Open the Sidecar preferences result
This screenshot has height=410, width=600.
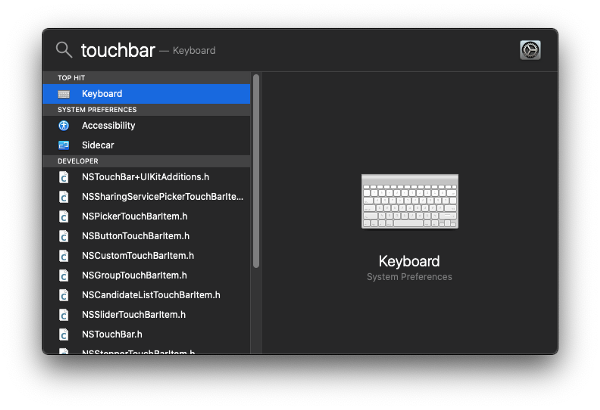(x=147, y=145)
